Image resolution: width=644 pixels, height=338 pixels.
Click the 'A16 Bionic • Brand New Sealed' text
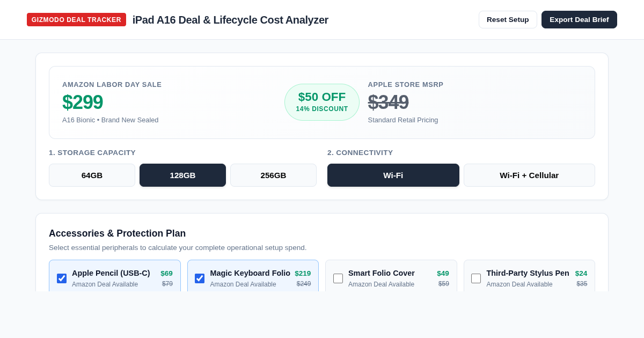[x=111, y=120]
